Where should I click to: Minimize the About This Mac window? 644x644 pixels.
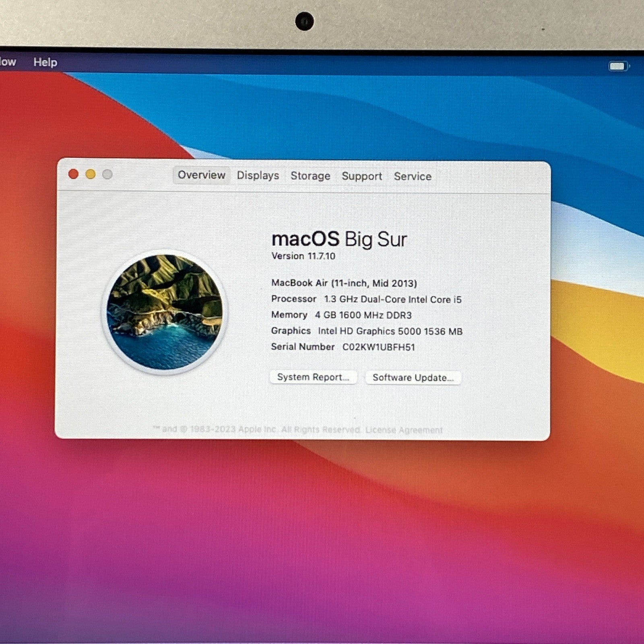[91, 174]
